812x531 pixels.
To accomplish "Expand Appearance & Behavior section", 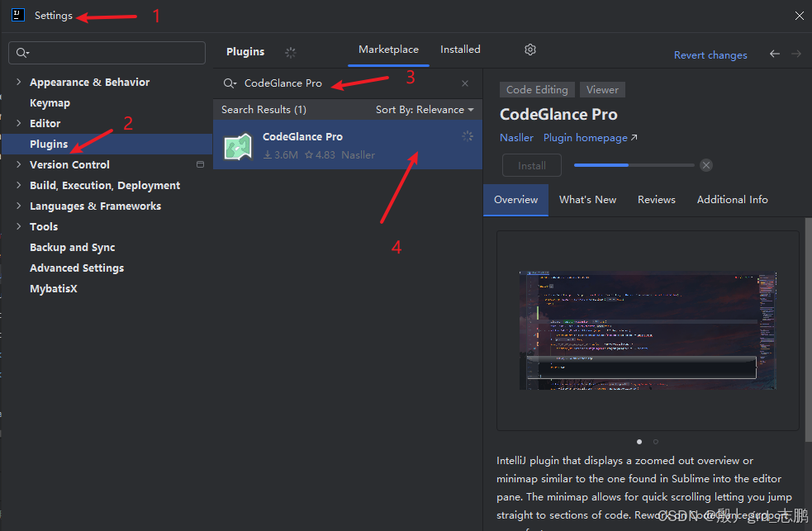I will [19, 82].
